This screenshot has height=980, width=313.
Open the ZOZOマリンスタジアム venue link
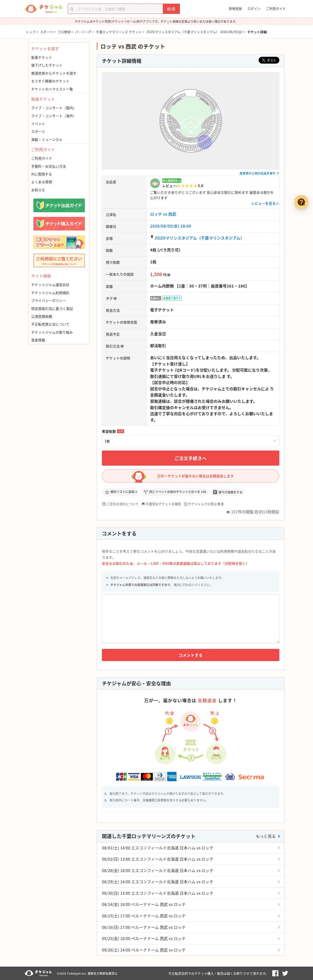click(198, 238)
